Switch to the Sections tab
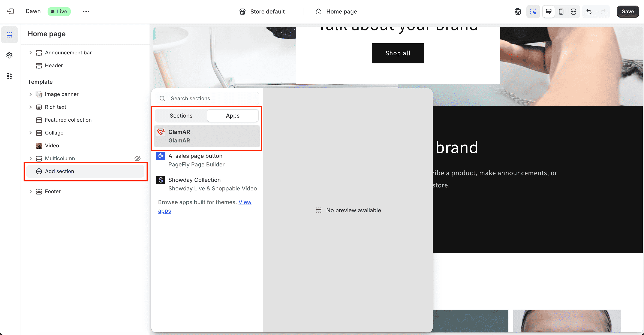644x335 pixels. (181, 115)
